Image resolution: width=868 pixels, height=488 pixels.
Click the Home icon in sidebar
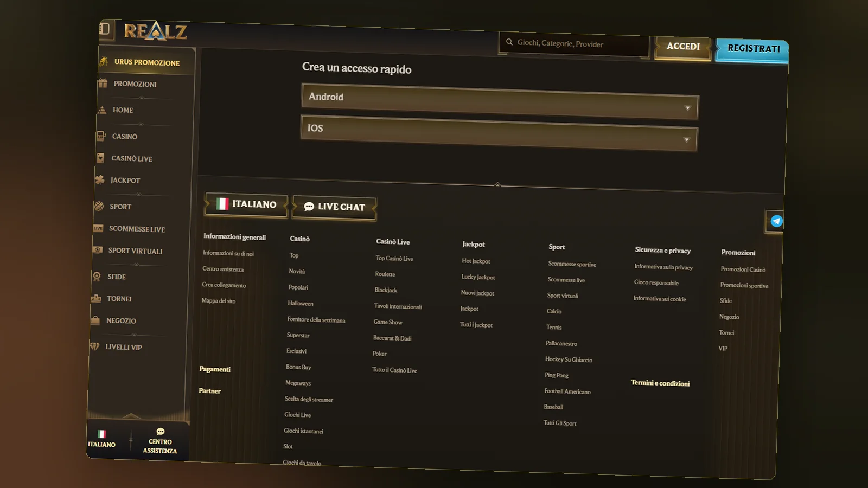point(101,110)
